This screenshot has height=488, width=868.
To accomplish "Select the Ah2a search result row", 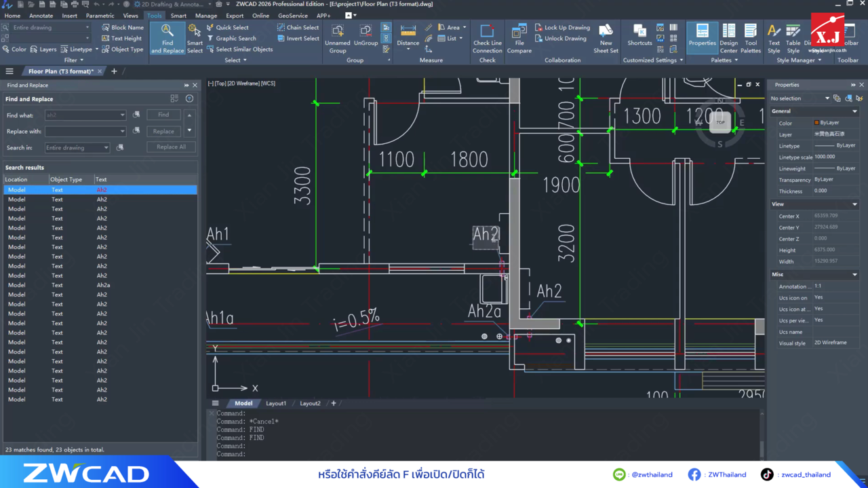I will pos(100,285).
